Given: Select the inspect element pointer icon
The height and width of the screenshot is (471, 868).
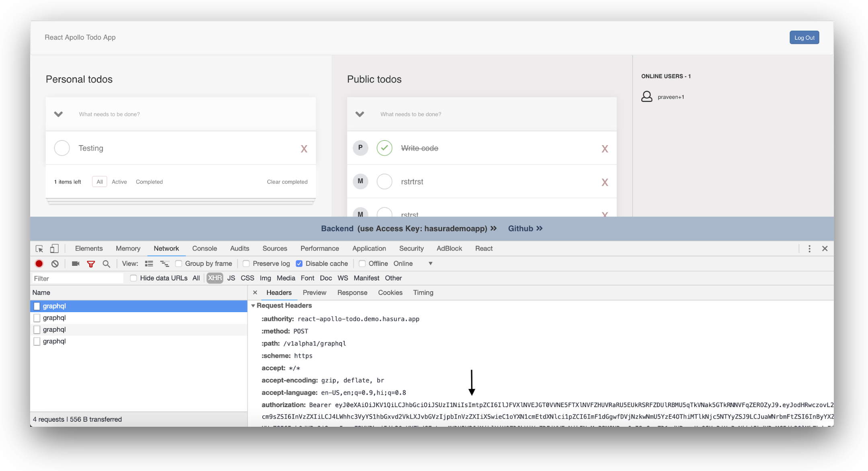Looking at the screenshot, I should (x=39, y=249).
